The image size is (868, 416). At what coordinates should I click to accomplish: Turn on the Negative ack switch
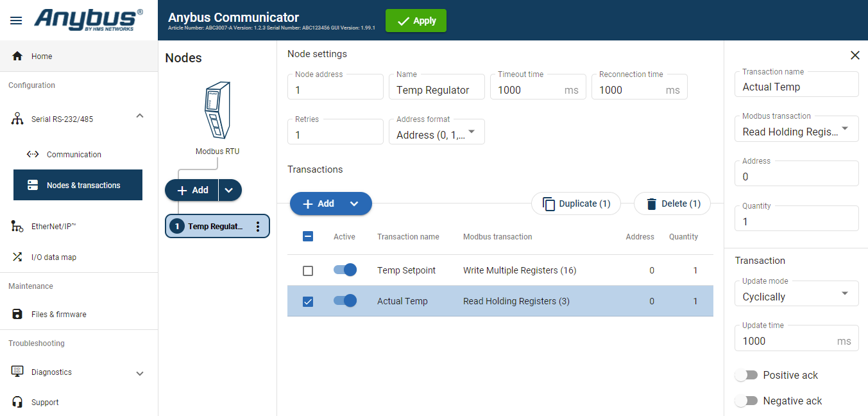coord(746,401)
